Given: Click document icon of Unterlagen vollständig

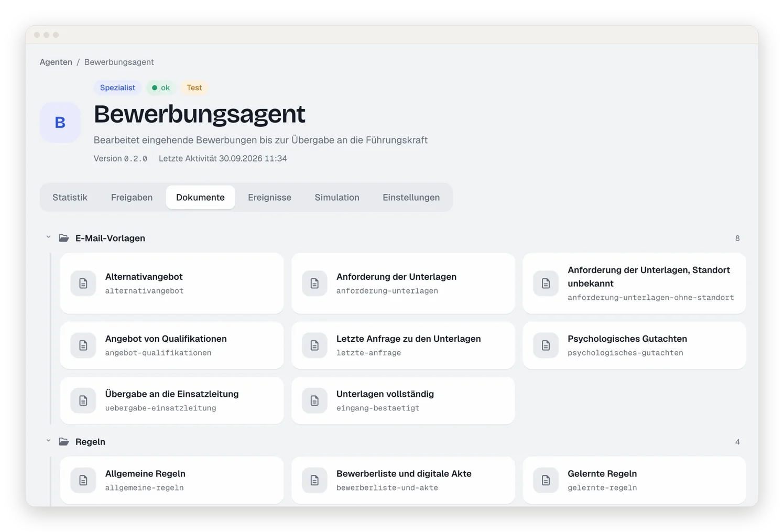Looking at the screenshot, I should coord(314,400).
